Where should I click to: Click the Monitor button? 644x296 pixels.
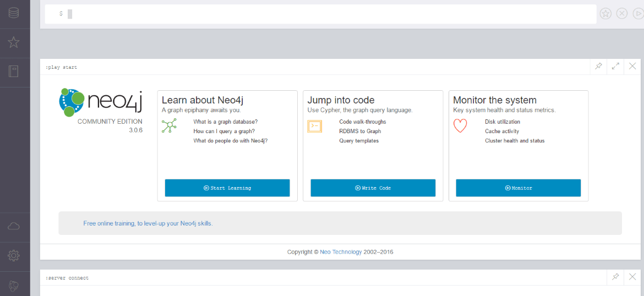click(x=519, y=188)
